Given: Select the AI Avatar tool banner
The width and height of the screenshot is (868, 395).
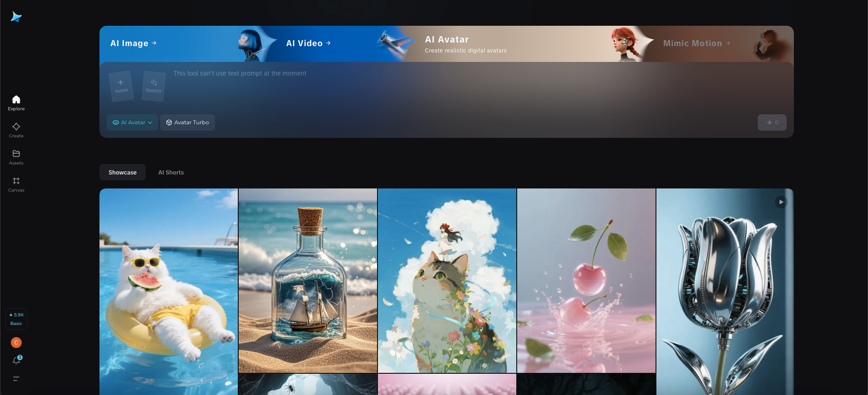Looking at the screenshot, I should 524,44.
